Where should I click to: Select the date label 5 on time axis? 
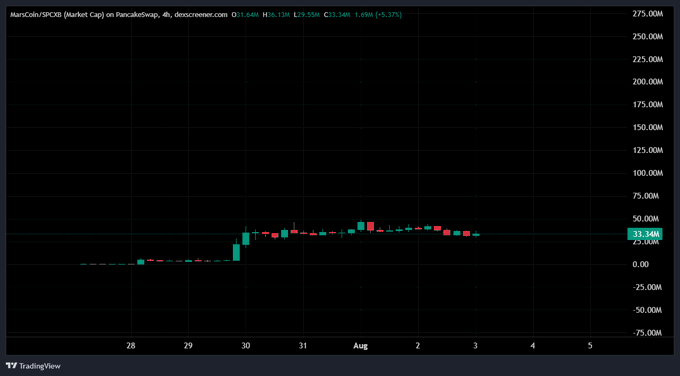pos(590,346)
